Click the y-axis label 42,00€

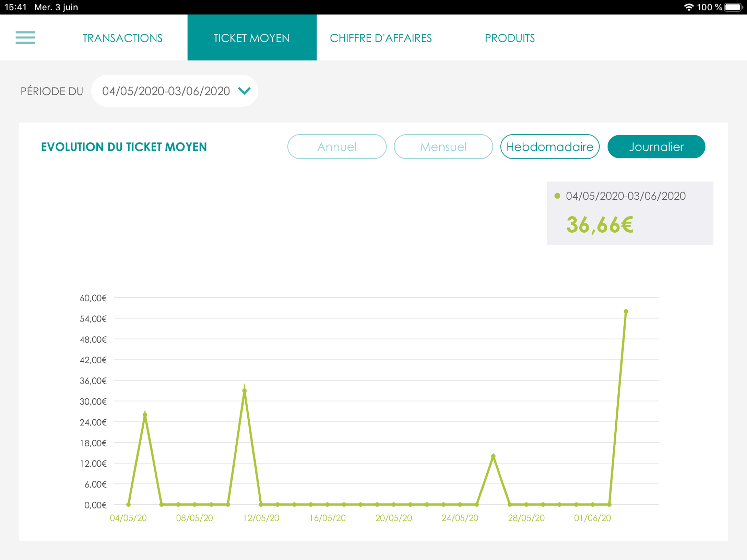pos(93,360)
